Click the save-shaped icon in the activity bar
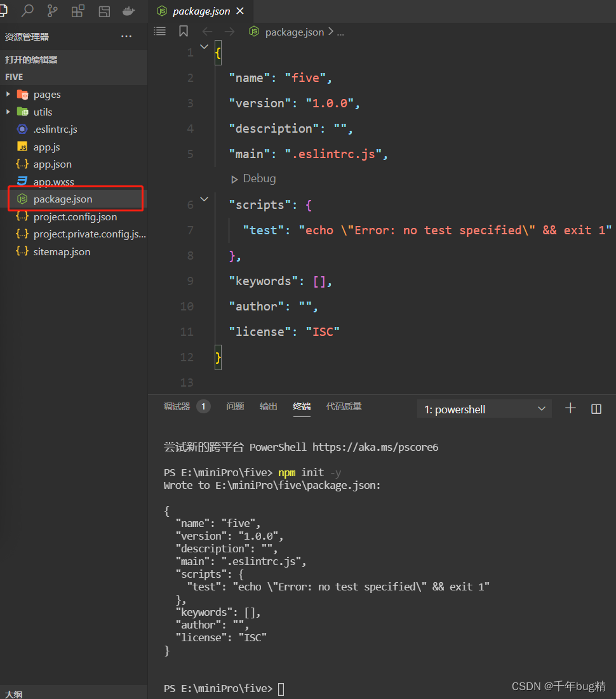The width and height of the screenshot is (616, 699). [104, 11]
